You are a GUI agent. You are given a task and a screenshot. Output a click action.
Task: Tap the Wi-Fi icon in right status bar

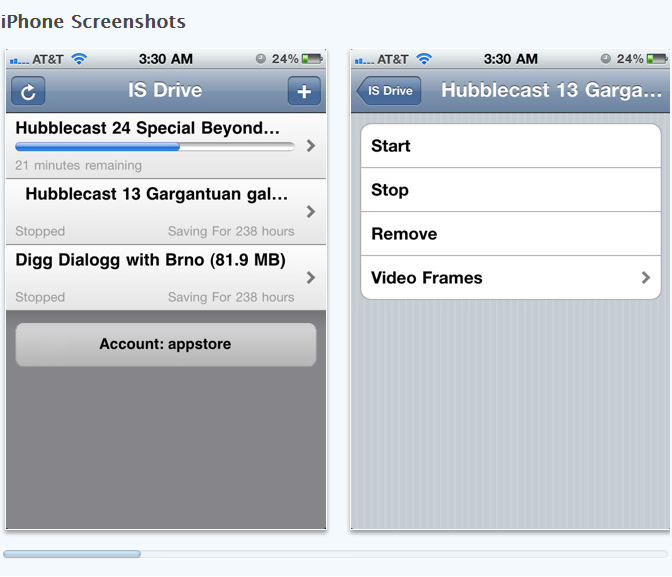pyautogui.click(x=424, y=60)
